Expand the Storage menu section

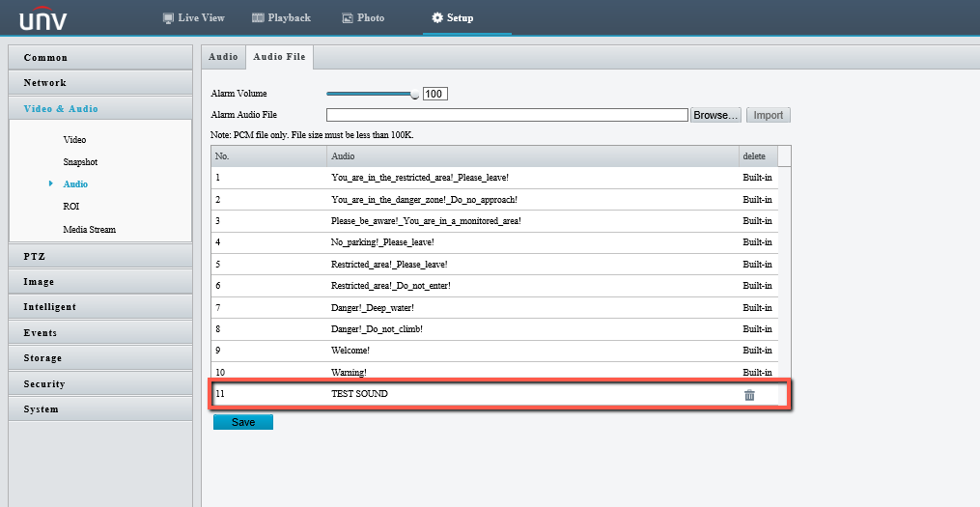pos(100,358)
